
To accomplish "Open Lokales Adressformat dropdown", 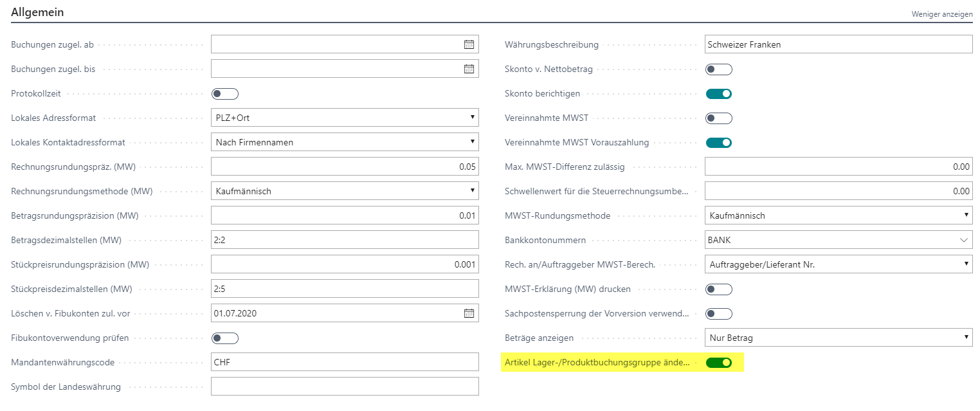I will [x=345, y=118].
